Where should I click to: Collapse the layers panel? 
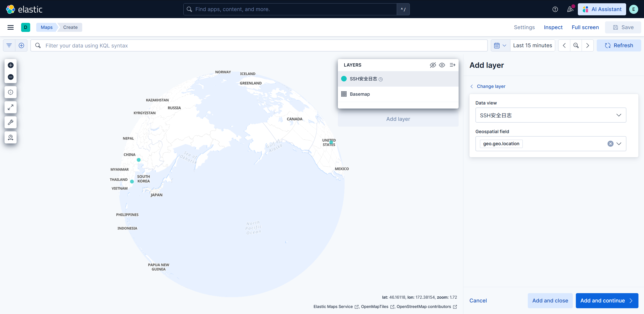pos(452,65)
